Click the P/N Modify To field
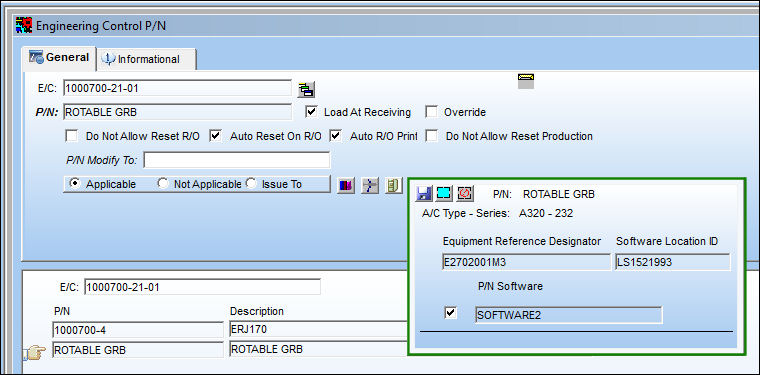 (x=237, y=160)
